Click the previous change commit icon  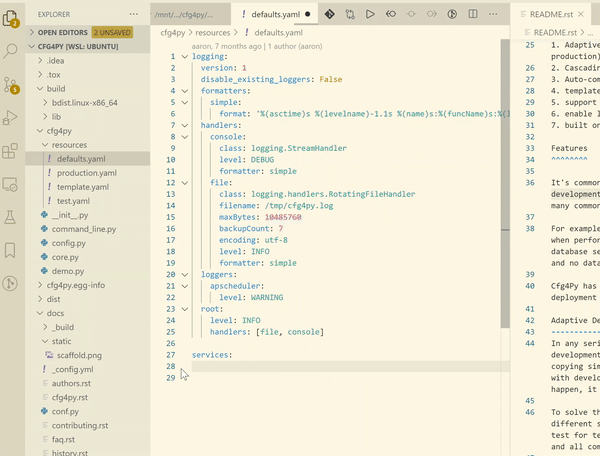(411, 14)
